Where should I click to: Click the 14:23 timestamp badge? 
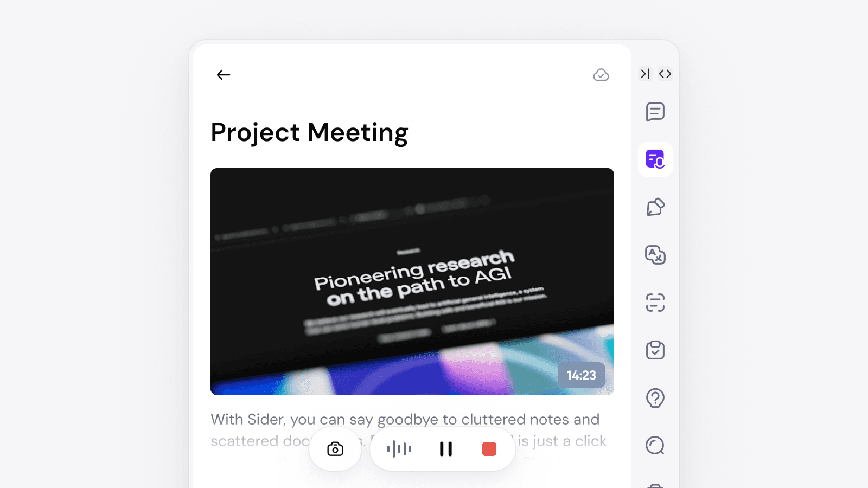tap(582, 375)
